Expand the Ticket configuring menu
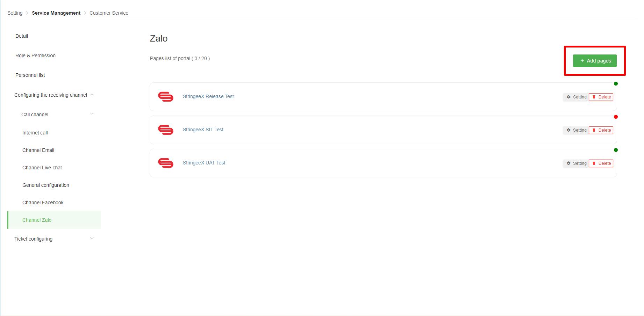 tap(92, 238)
